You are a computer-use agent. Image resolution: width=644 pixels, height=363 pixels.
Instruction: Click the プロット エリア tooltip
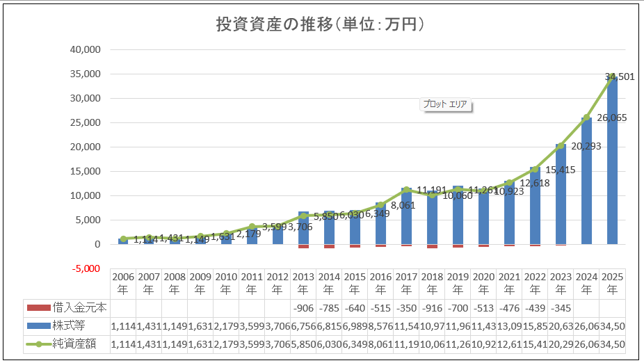[x=446, y=105]
